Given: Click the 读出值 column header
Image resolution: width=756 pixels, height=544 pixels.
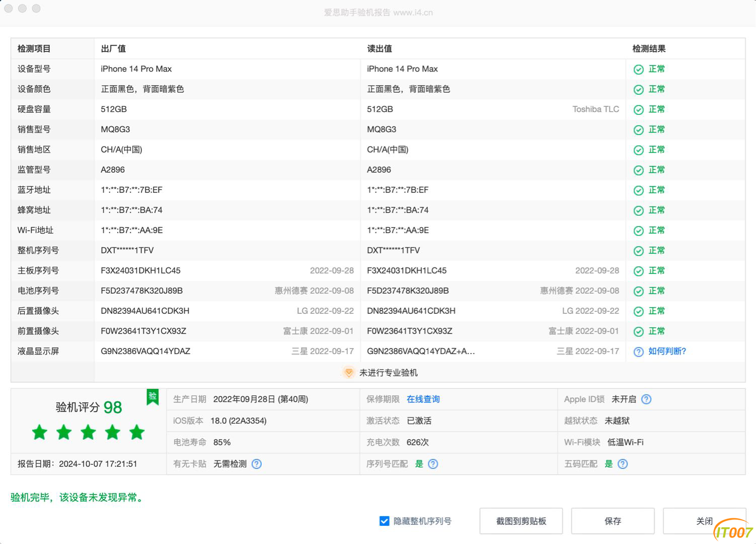Looking at the screenshot, I should click(380, 49).
